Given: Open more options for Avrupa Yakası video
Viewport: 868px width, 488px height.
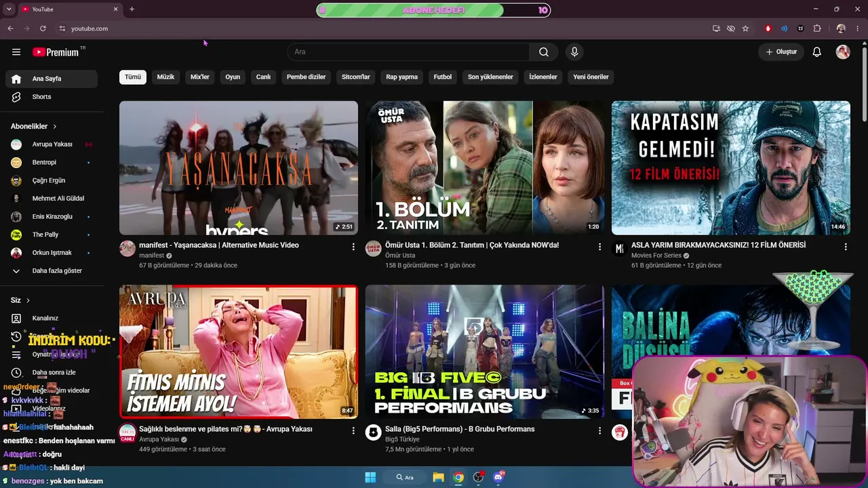Looking at the screenshot, I should (x=353, y=430).
